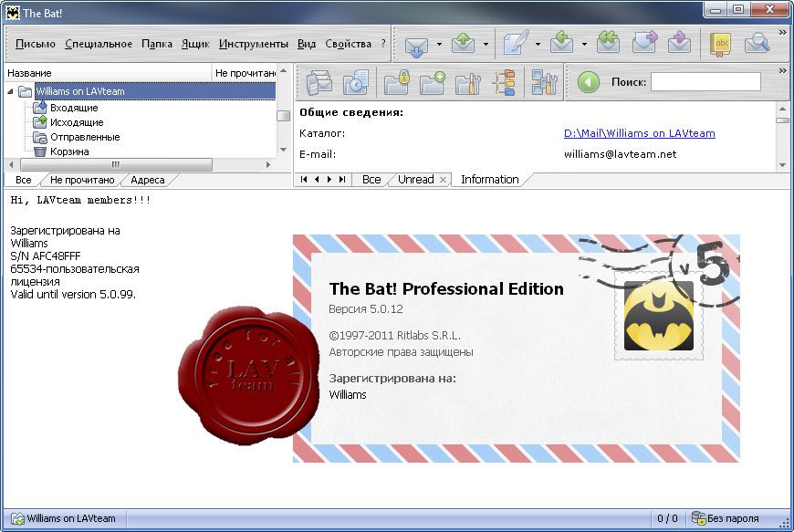Go to next message navigation arrow
The width and height of the screenshot is (794, 532).
329,179
